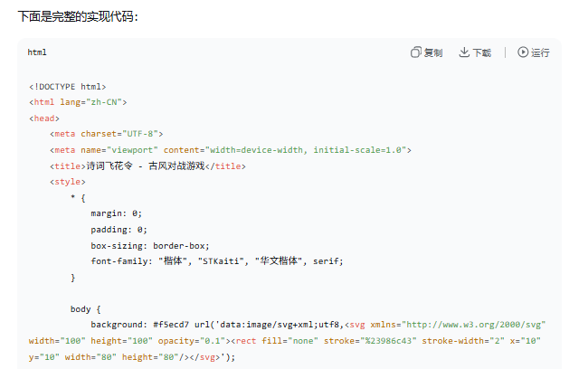Click the padding: 0 declaration

pos(119,230)
